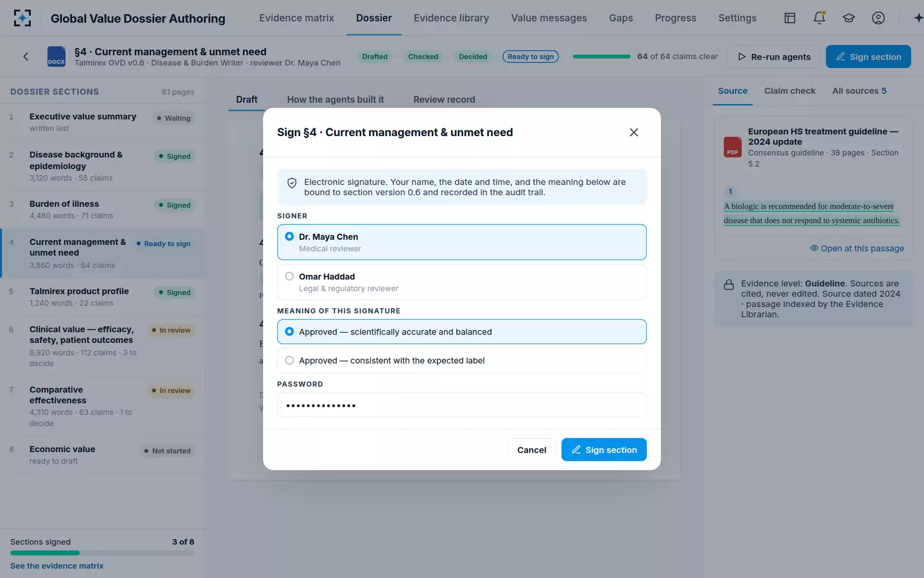Select the Comparative effectiveness section
This screenshot has width=924, height=578.
pos(103,406)
